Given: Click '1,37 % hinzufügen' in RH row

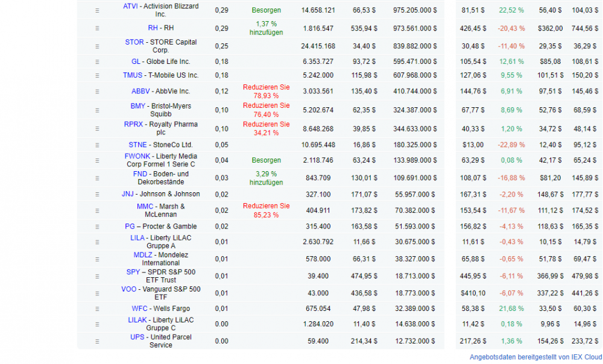Looking at the screenshot, I should tap(266, 28).
